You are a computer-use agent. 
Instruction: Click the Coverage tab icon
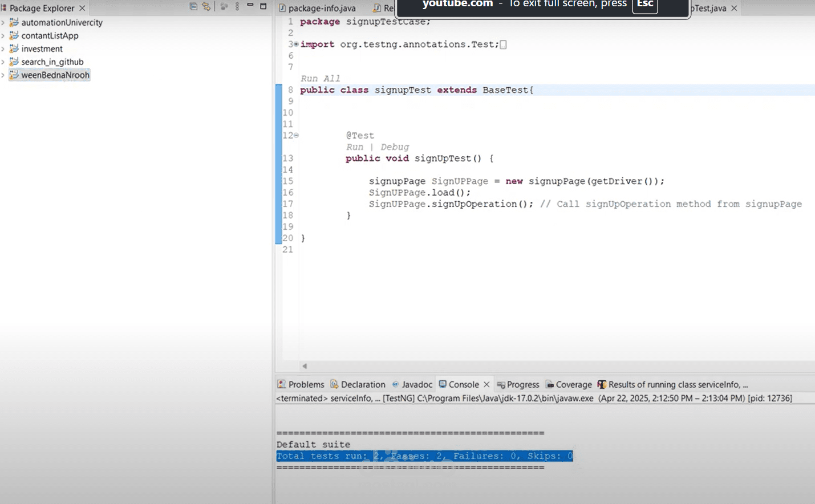(x=550, y=385)
